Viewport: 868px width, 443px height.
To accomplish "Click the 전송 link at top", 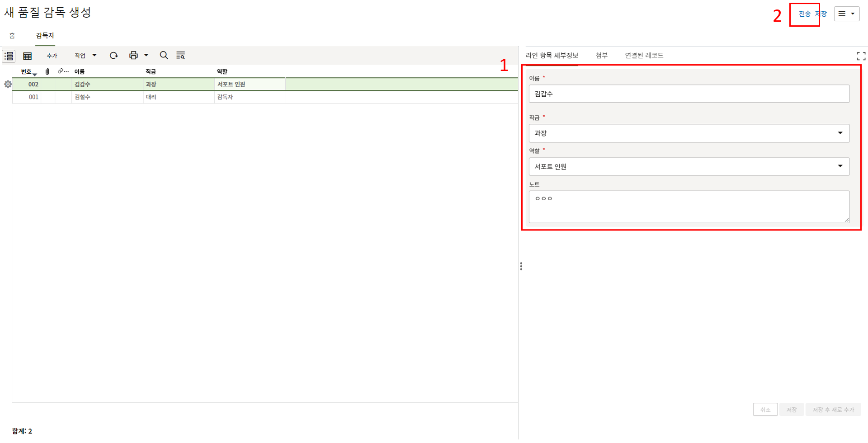I will (804, 14).
